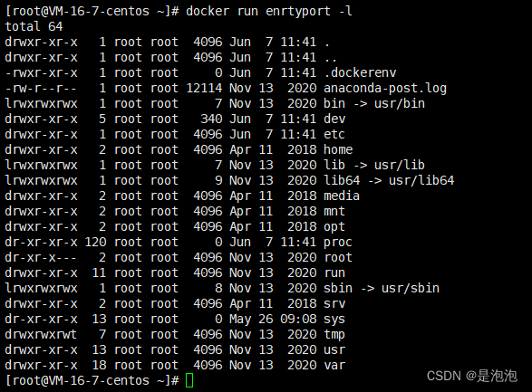The width and height of the screenshot is (532, 392).
Task: Click the sys directory name
Action: [334, 320]
